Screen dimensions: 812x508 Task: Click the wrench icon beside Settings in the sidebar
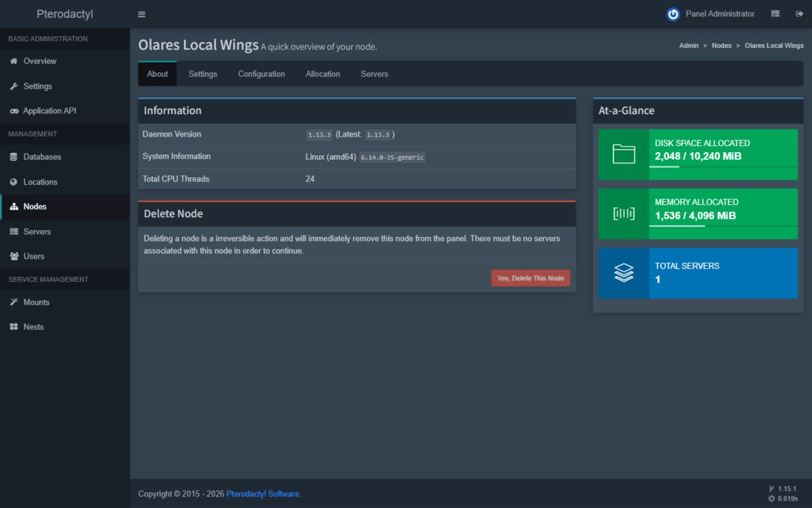(x=14, y=86)
